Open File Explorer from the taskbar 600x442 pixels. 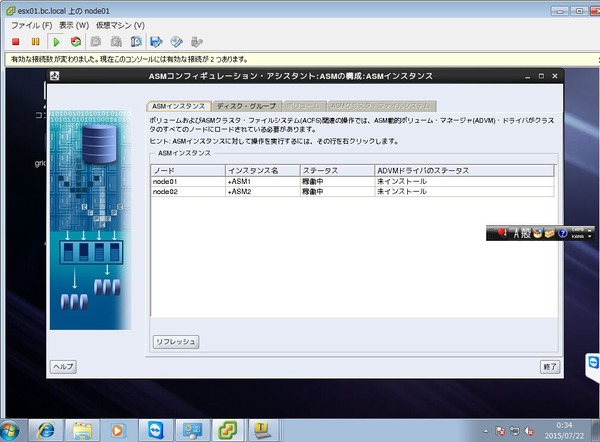(x=82, y=431)
